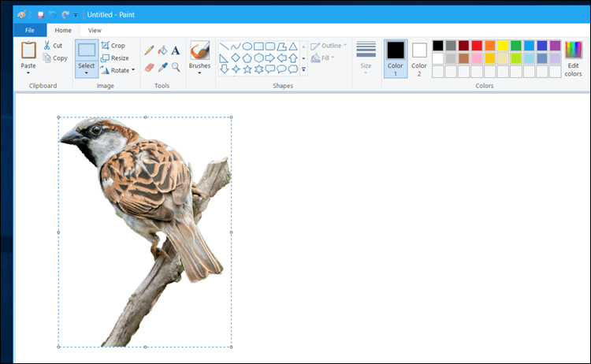This screenshot has width=591, height=364.
Task: Switch to the View tab
Action: [95, 30]
